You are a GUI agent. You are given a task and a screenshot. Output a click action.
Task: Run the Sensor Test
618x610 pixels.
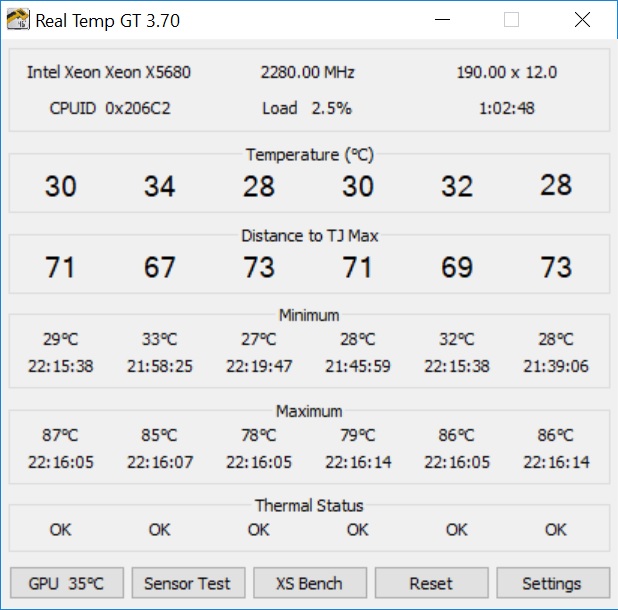pyautogui.click(x=187, y=583)
